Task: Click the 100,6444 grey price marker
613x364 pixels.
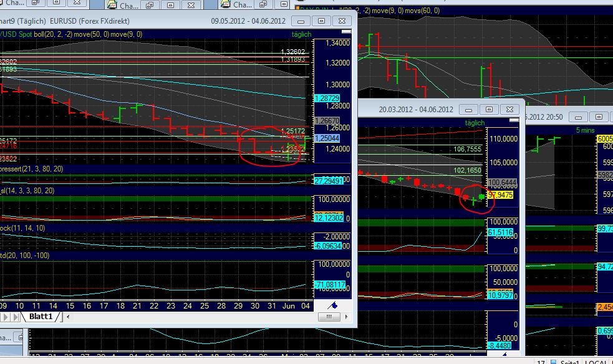Action: [503, 183]
